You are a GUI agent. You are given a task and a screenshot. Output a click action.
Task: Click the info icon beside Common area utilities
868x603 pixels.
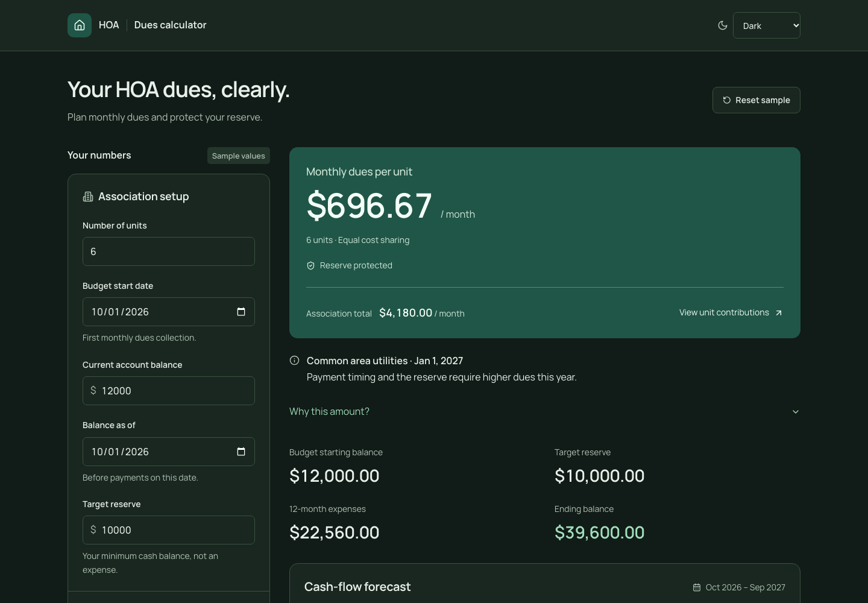[294, 361]
